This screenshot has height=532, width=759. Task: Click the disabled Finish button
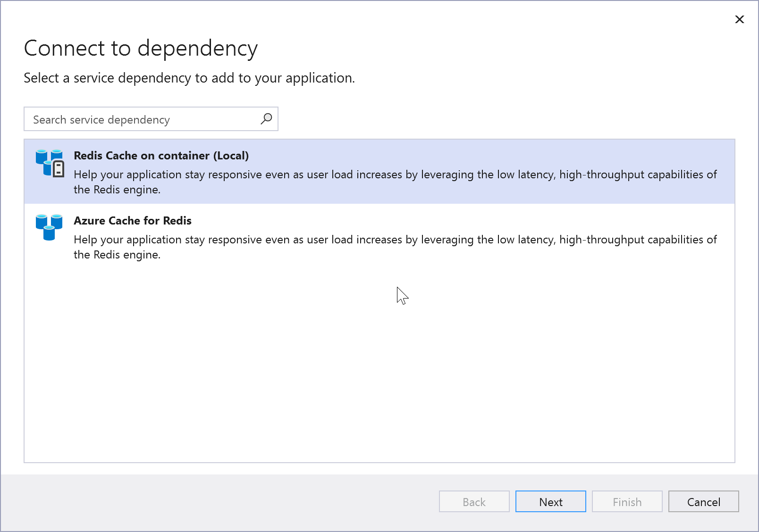pyautogui.click(x=627, y=501)
